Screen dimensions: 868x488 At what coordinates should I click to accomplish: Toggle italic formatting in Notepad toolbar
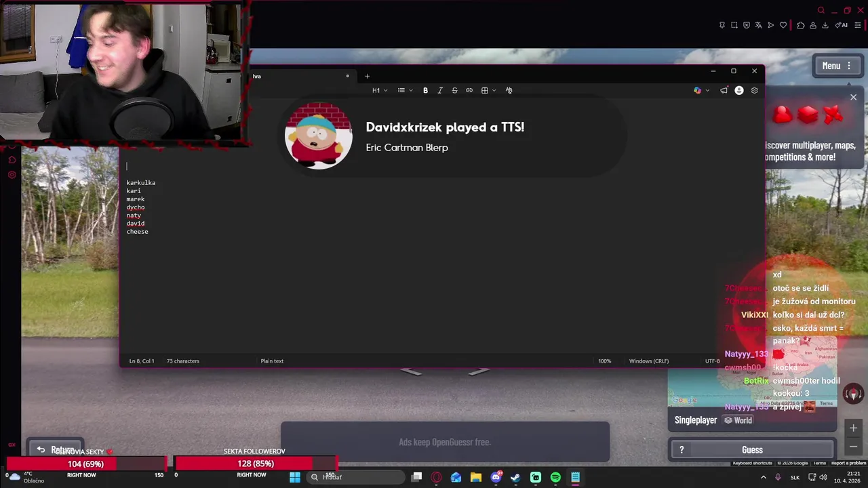(439, 90)
